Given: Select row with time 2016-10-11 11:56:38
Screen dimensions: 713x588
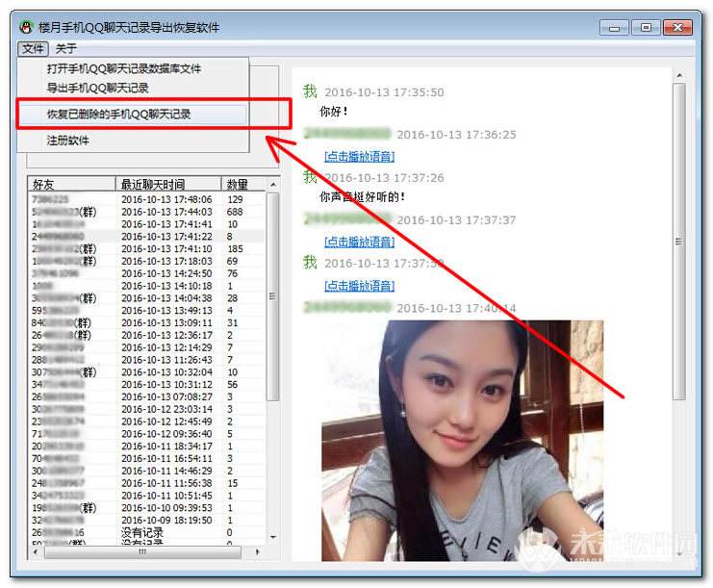Looking at the screenshot, I should coord(146,483).
